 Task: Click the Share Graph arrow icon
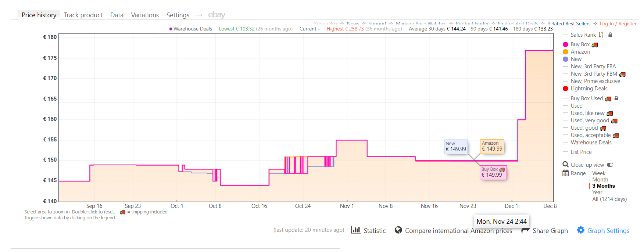point(526,230)
